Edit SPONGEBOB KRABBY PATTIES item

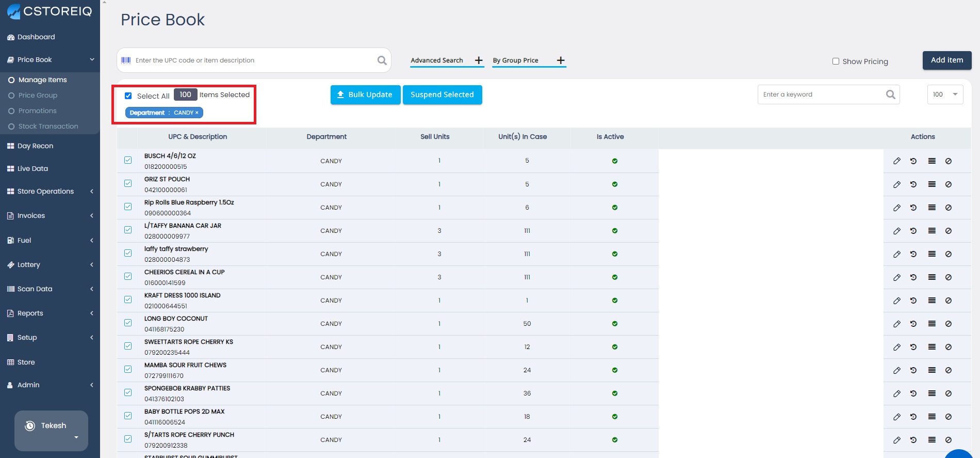897,393
